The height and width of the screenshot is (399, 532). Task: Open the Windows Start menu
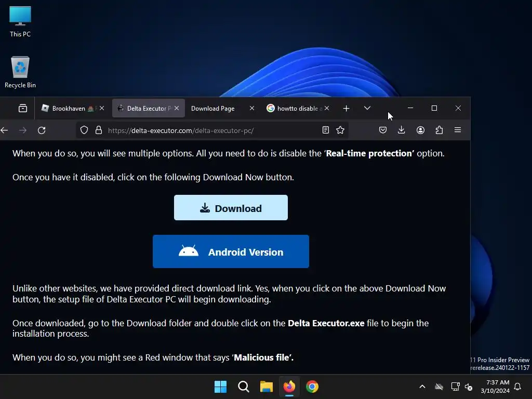click(220, 387)
